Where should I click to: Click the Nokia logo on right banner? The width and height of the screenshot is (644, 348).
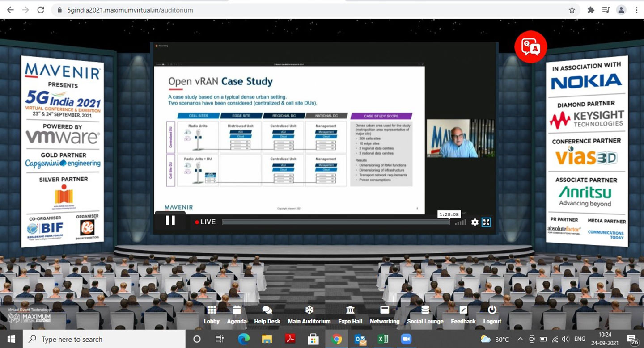click(586, 81)
